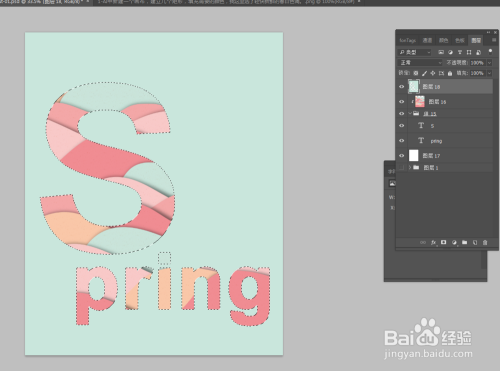Create a new group with folder icon

click(x=465, y=242)
